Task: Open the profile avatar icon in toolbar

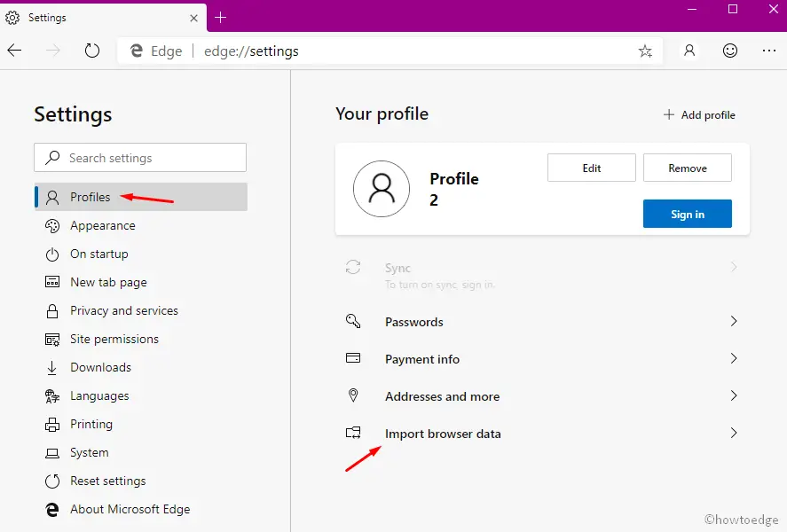Action: pyautogui.click(x=689, y=51)
